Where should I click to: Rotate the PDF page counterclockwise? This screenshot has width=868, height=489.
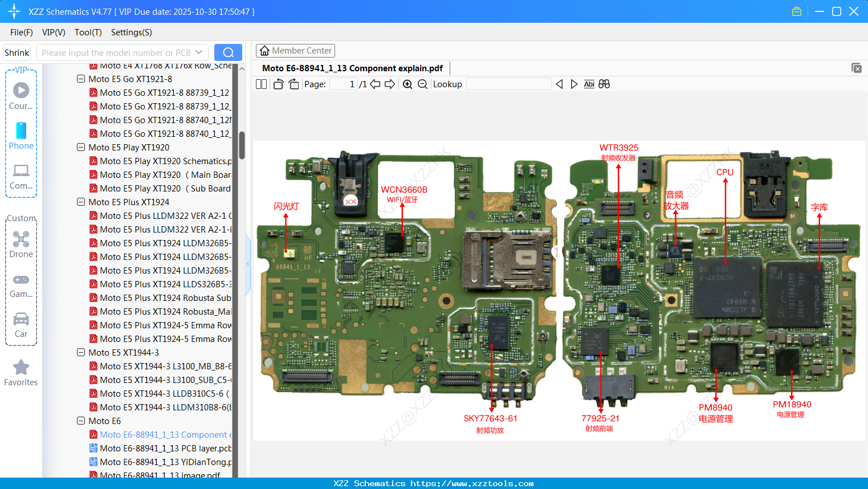coord(278,84)
